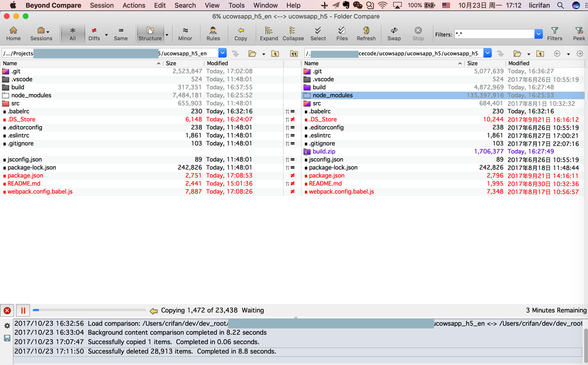Viewport: 588px width, 365px height.
Task: Sort right pane by Modified column
Action: tap(545, 63)
